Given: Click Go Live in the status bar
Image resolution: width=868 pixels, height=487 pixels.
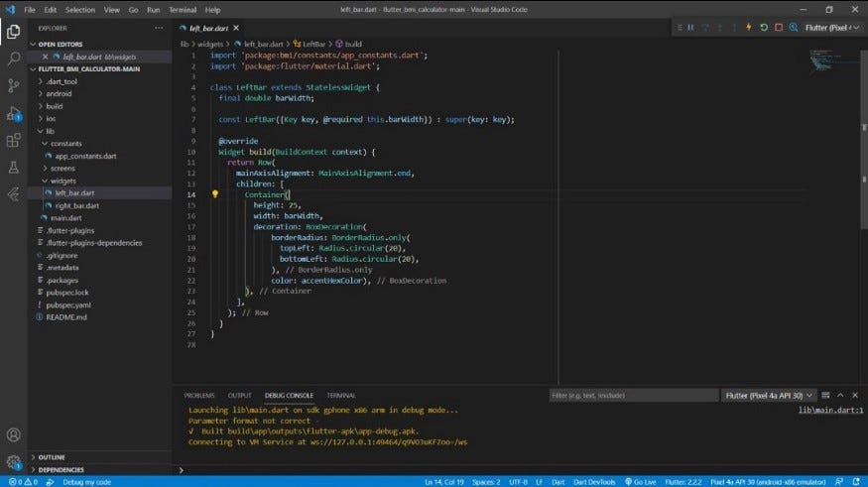Looking at the screenshot, I should 640,482.
